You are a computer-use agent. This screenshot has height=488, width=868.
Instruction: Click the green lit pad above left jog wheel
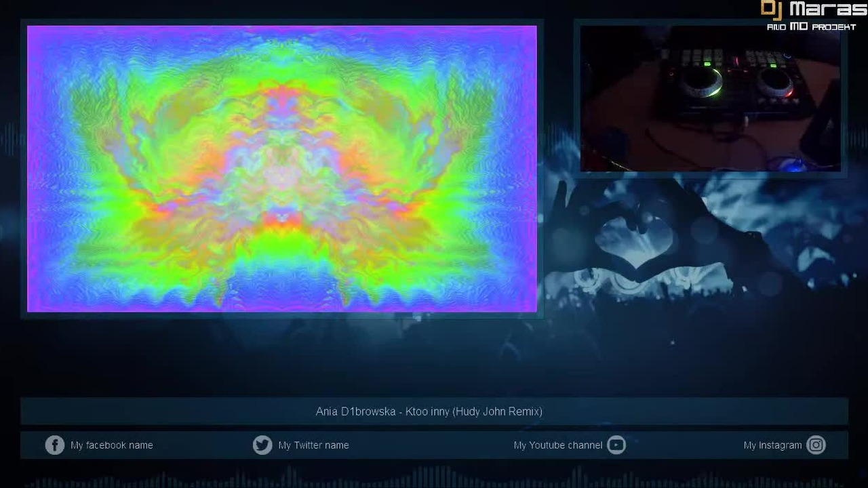(707, 64)
